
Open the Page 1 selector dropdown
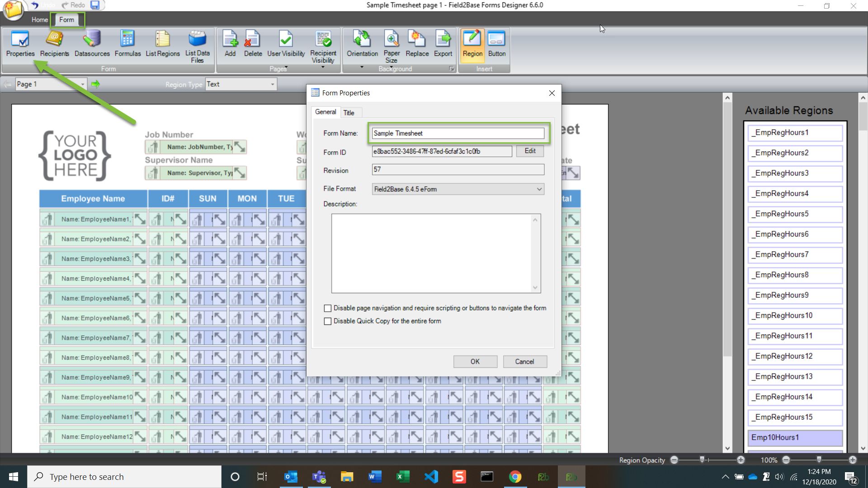(82, 84)
